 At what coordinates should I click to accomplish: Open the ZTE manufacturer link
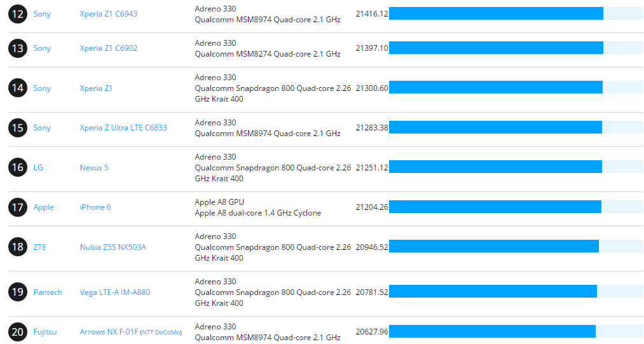pos(40,247)
